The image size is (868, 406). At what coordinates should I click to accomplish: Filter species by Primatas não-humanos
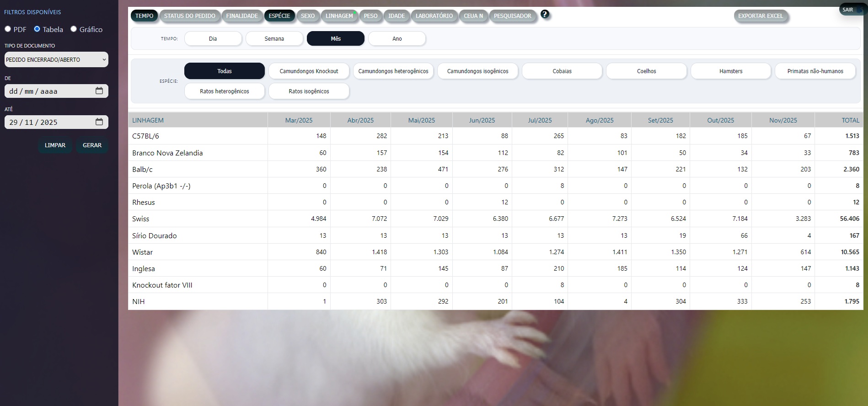(x=815, y=71)
